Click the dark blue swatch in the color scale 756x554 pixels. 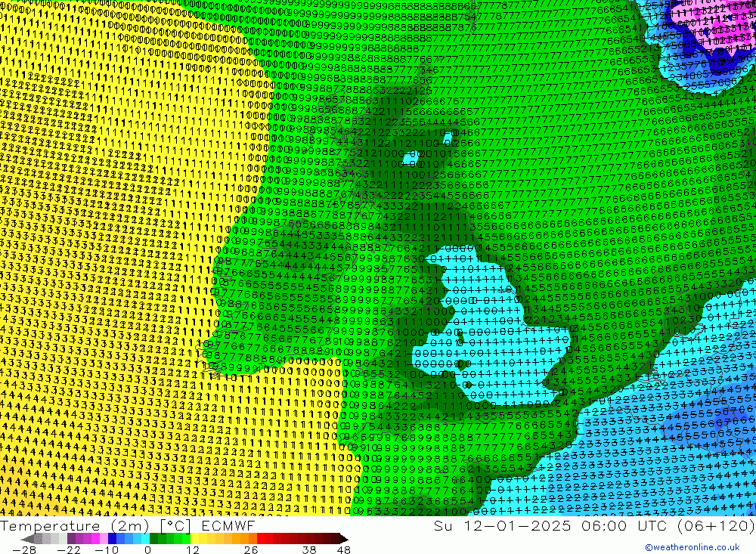(112, 539)
